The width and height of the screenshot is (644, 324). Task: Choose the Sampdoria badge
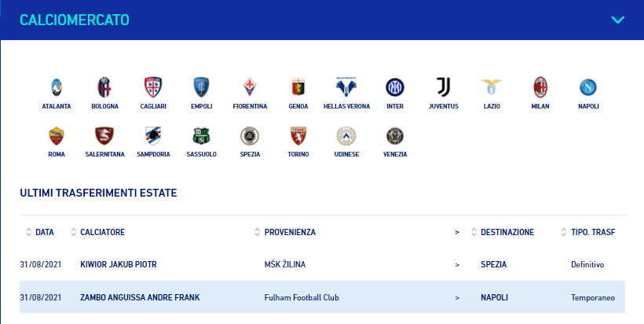pos(153,136)
